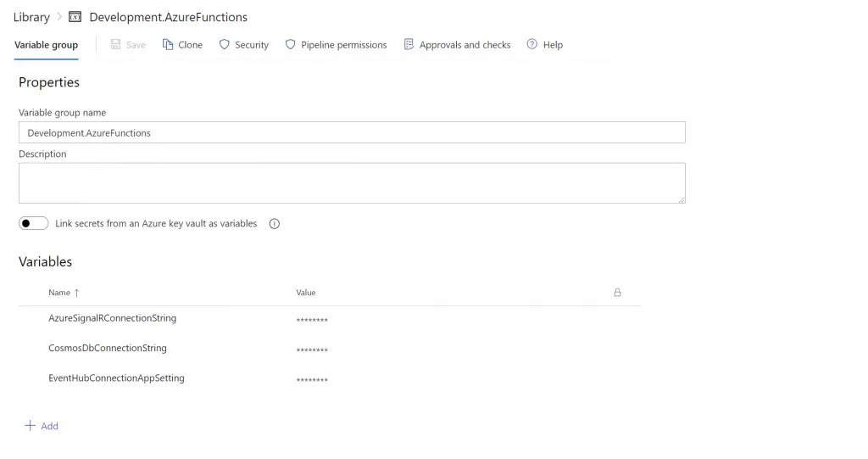Screen dimensions: 868x459
Task: Click the Approvals and checks icon
Action: 409,45
